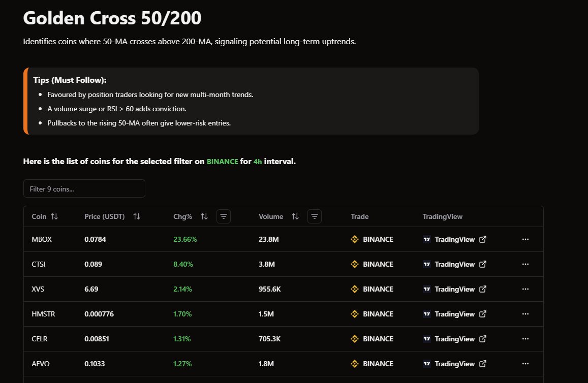Click inside the Filter 9 coins search box
Viewport: 588px width, 383px height.
[x=84, y=188]
